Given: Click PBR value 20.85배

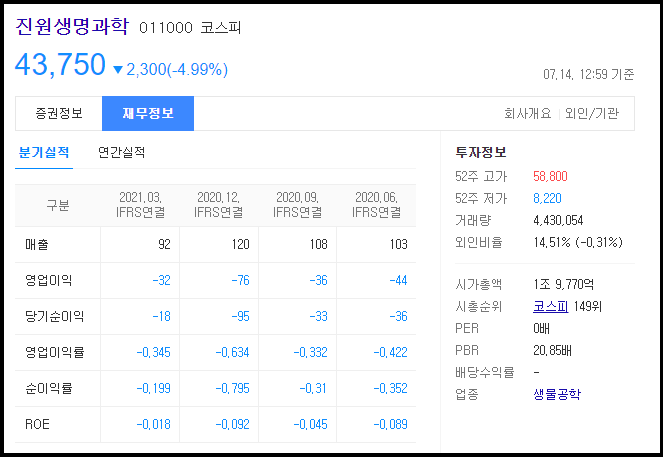Looking at the screenshot, I should (x=552, y=350).
